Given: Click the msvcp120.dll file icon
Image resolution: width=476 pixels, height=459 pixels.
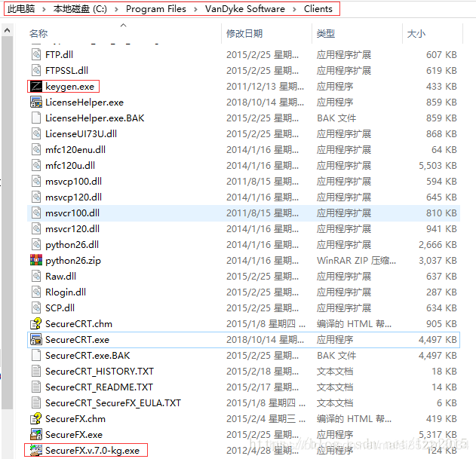Looking at the screenshot, I should [x=36, y=197].
